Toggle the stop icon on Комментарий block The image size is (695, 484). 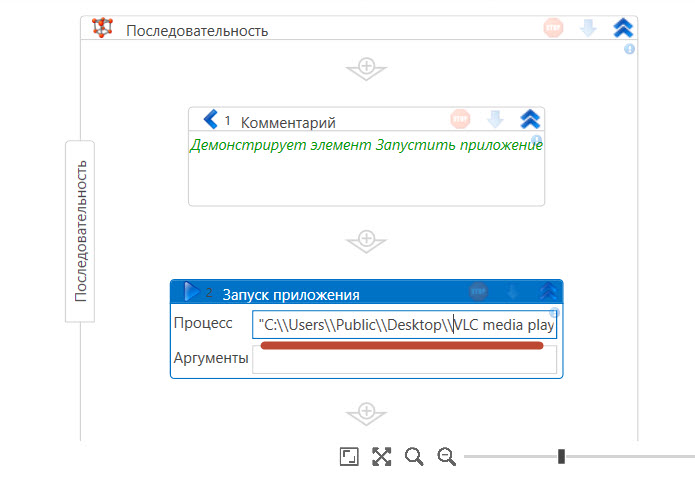pyautogui.click(x=460, y=120)
